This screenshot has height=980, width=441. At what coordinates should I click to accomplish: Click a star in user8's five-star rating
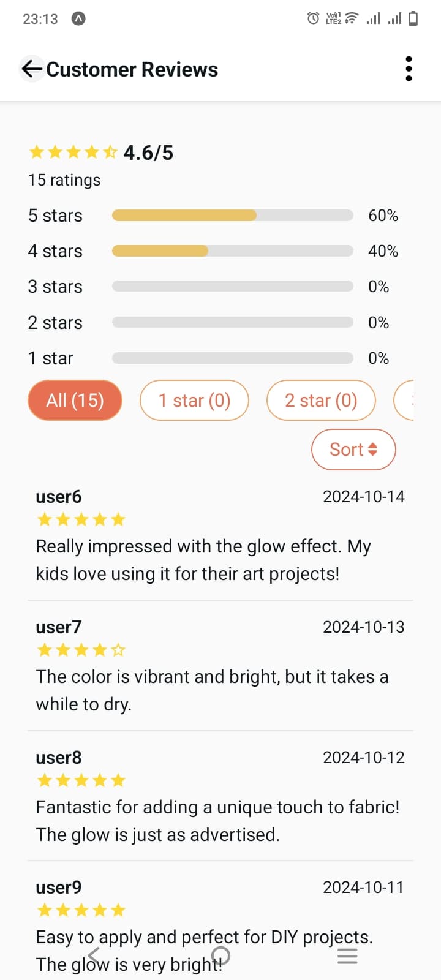(x=81, y=780)
